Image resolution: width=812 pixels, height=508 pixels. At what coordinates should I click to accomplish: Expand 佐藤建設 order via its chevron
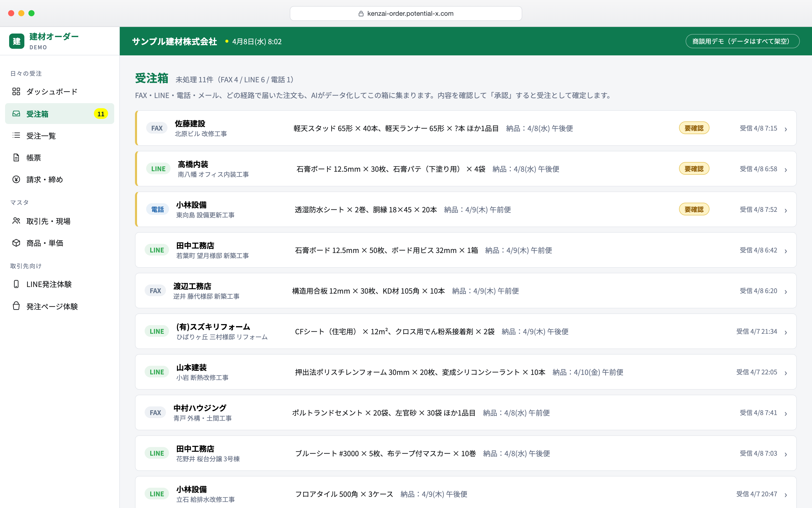point(786,129)
